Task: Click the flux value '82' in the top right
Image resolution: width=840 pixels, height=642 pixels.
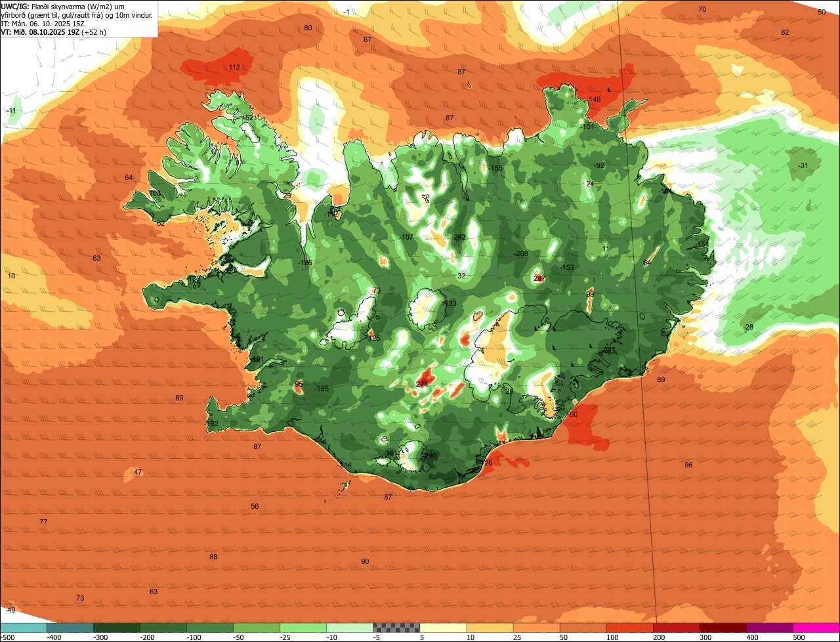Action: pyautogui.click(x=785, y=33)
